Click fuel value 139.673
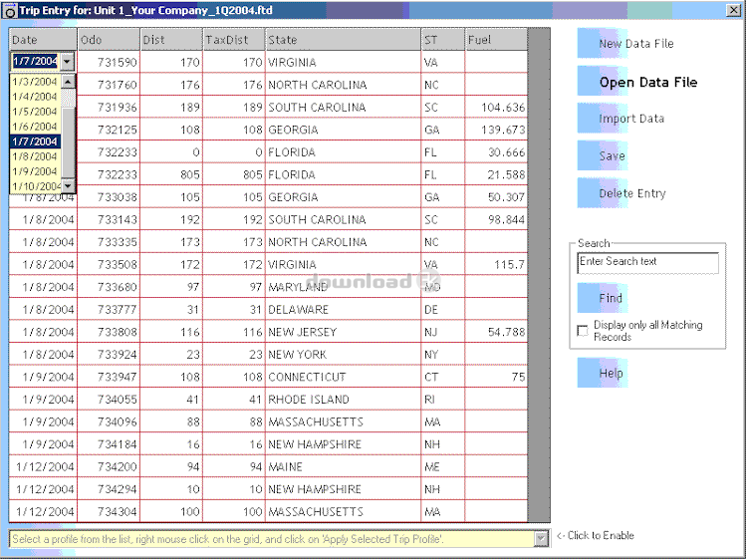Image resolution: width=747 pixels, height=560 pixels. coord(496,130)
